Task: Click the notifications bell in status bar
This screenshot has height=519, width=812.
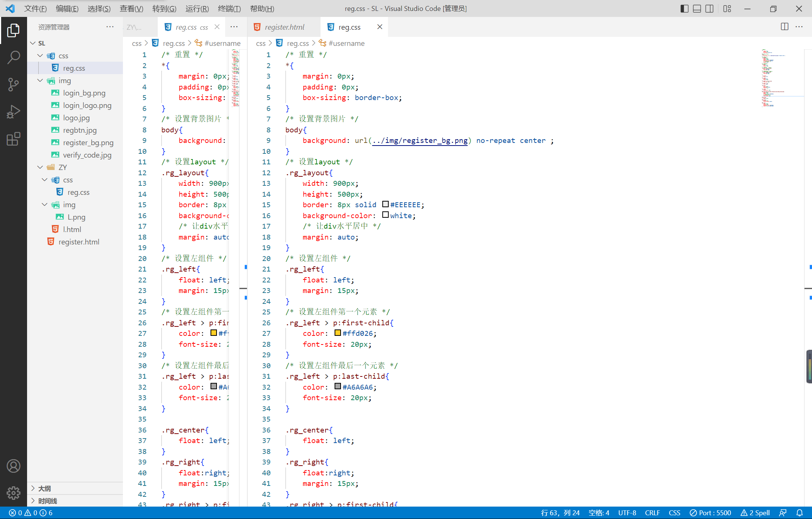Action: pyautogui.click(x=800, y=513)
